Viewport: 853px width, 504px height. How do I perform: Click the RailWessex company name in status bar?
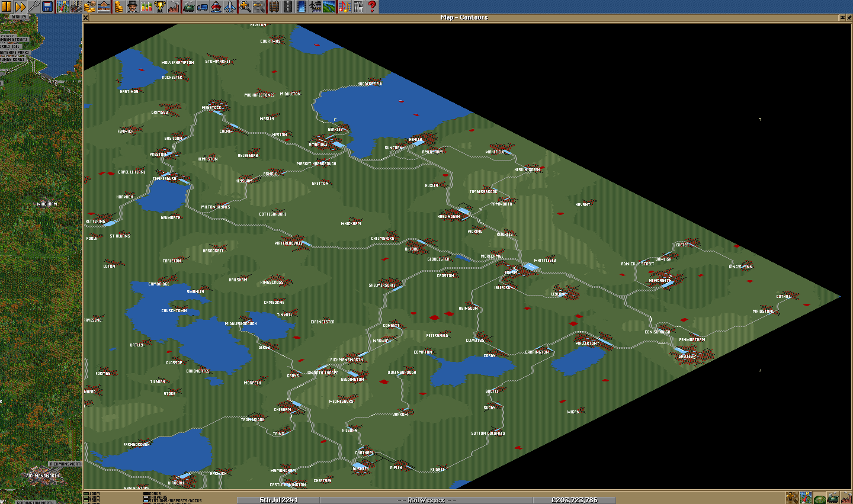[x=426, y=500]
